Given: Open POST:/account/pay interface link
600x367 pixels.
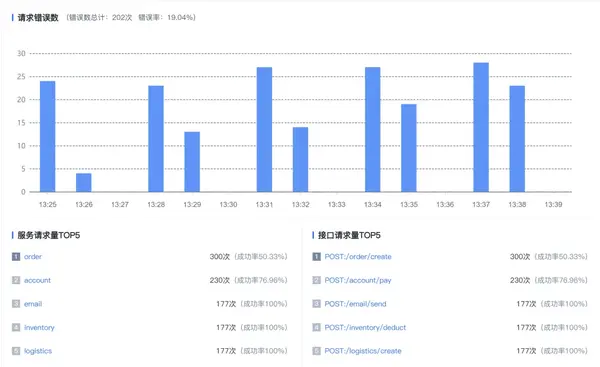Looking at the screenshot, I should point(358,280).
